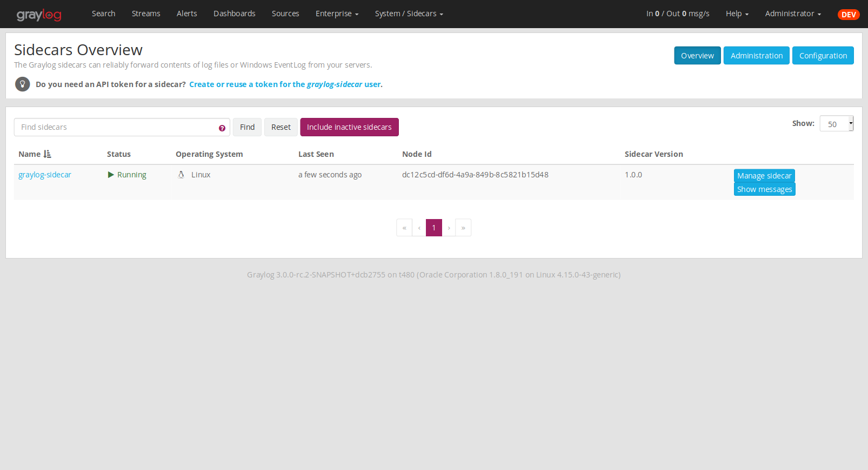The image size is (868, 470).
Task: Click the green Running status icon
Action: tap(111, 175)
